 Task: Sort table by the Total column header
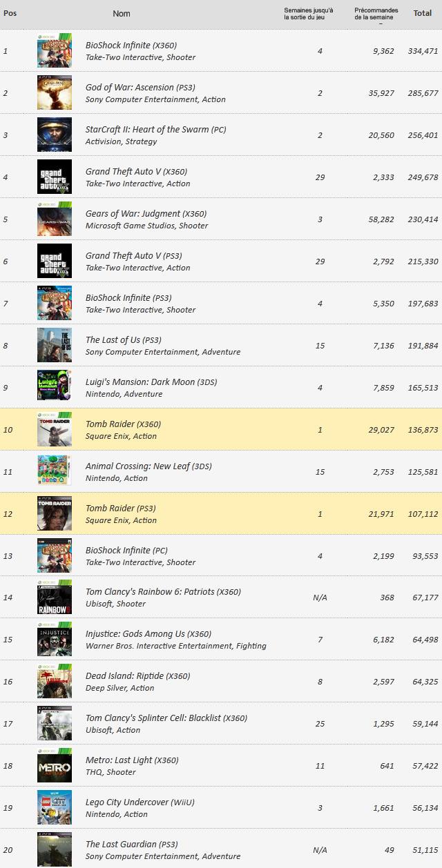[x=422, y=13]
